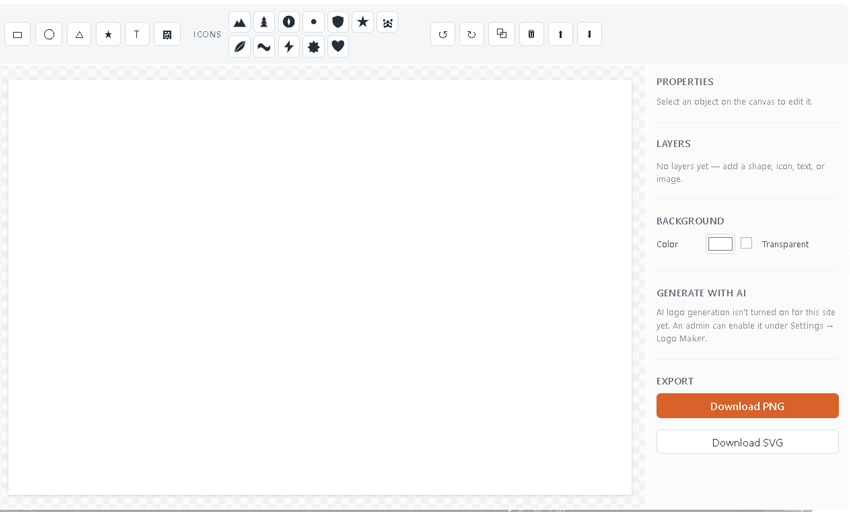Click the Download PNG button
This screenshot has height=512, width=850.
748,406
